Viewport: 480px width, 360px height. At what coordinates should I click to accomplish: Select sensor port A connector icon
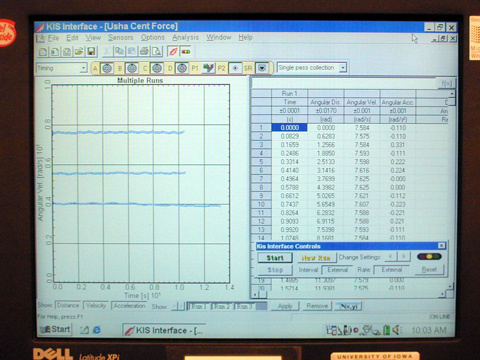107,68
